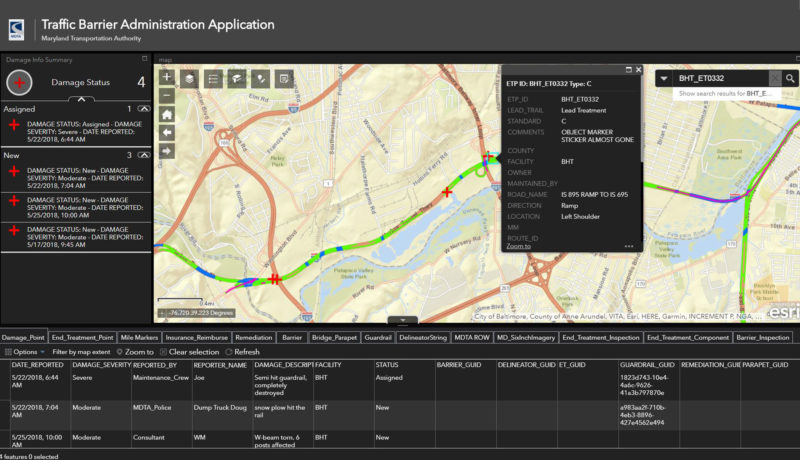Collapse the attribute table handle

(403, 321)
